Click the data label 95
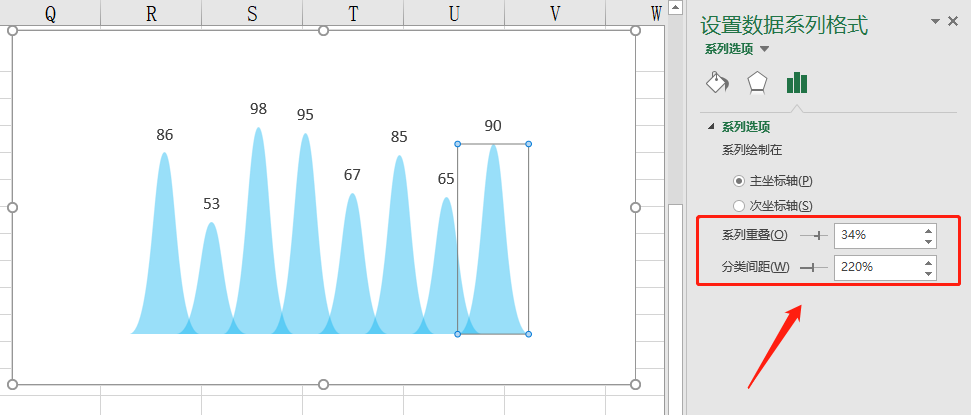The height and width of the screenshot is (415, 971). [305, 115]
